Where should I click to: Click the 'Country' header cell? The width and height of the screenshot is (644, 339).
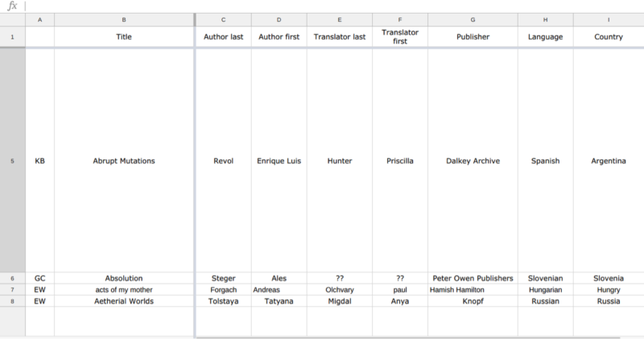pos(609,37)
